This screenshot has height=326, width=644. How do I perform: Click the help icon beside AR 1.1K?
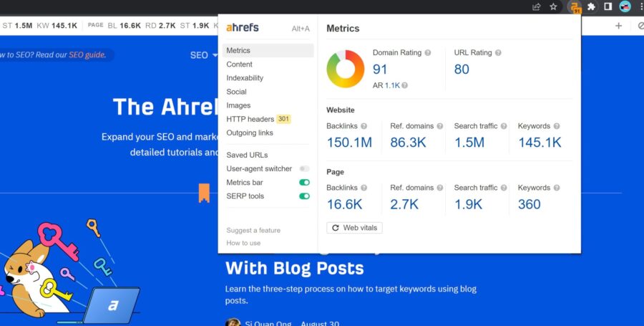tap(404, 85)
